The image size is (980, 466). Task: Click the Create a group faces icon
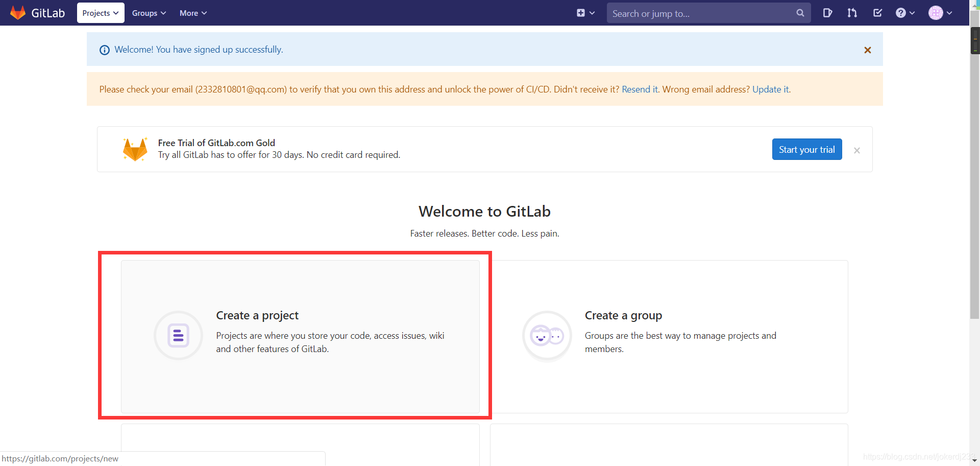pyautogui.click(x=547, y=336)
